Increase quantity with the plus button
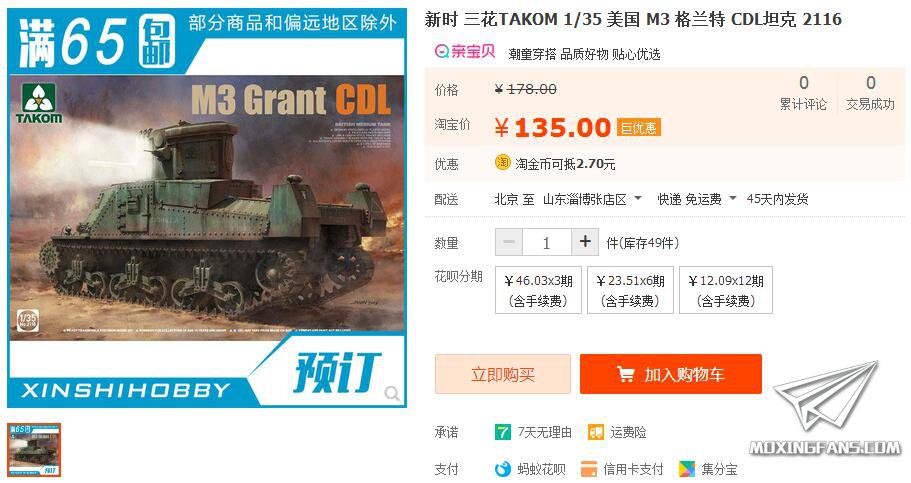 coord(585,242)
